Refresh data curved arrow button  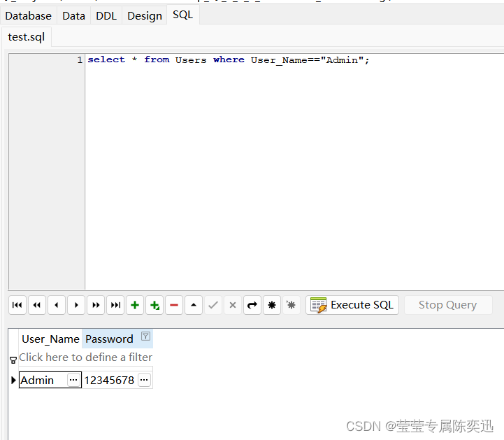252,305
